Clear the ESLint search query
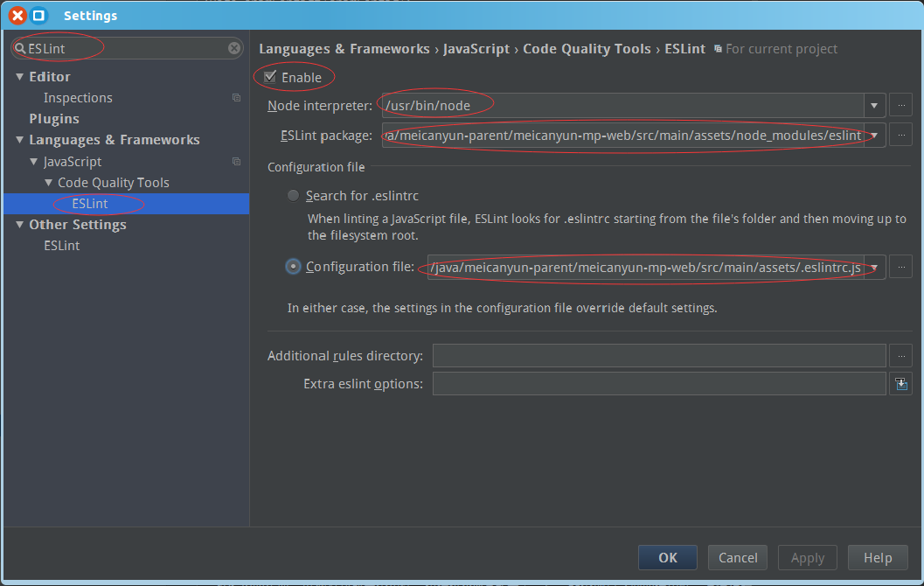The width and height of the screenshot is (924, 586). [233, 48]
